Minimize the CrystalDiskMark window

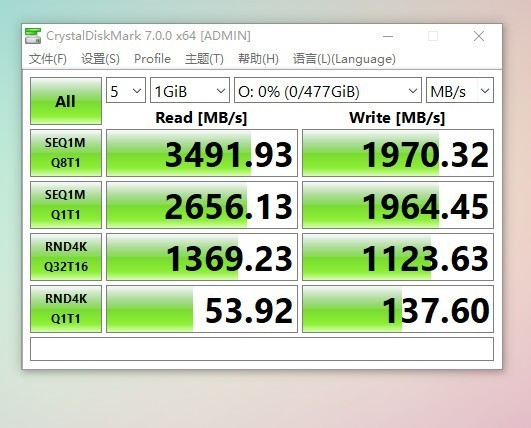pyautogui.click(x=388, y=36)
